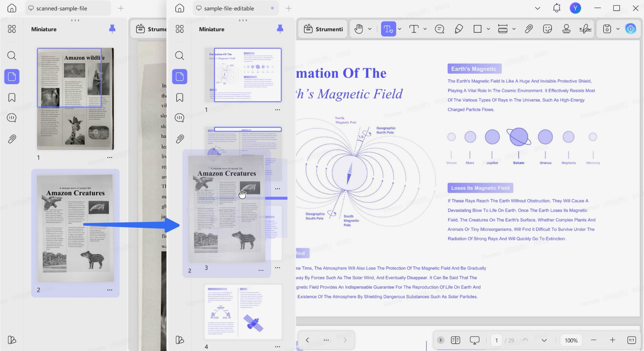
Task: Select the highlighted text comment tool
Action: point(388,29)
